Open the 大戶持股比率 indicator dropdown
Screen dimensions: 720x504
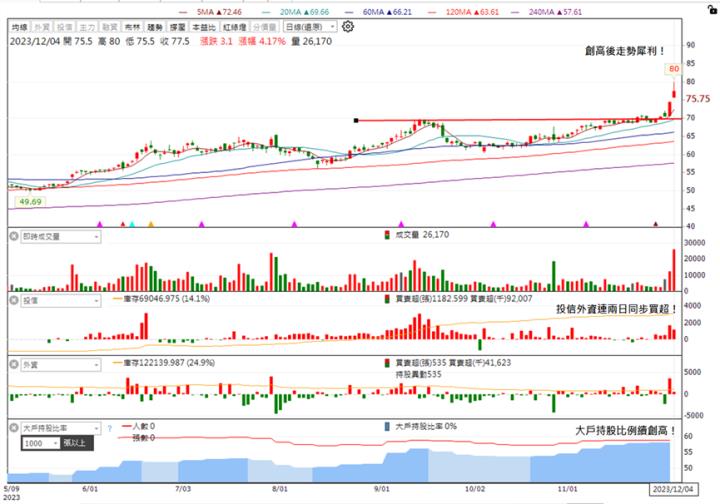(x=61, y=428)
